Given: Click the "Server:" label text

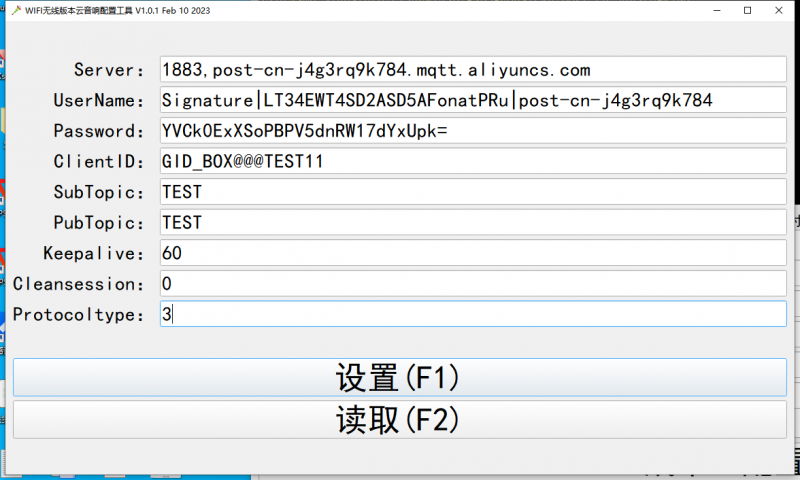Looking at the screenshot, I should click(109, 70).
